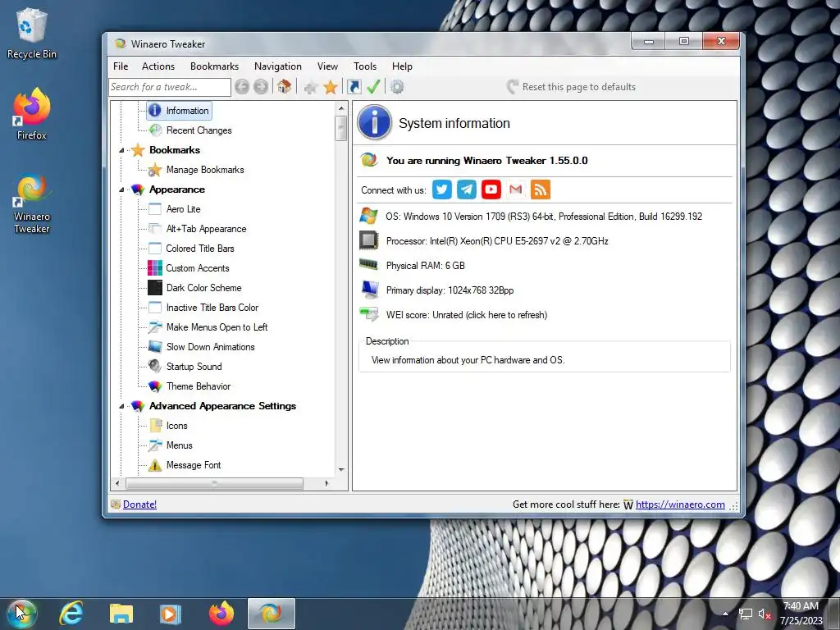Open the Windows Start button

[x=21, y=614]
